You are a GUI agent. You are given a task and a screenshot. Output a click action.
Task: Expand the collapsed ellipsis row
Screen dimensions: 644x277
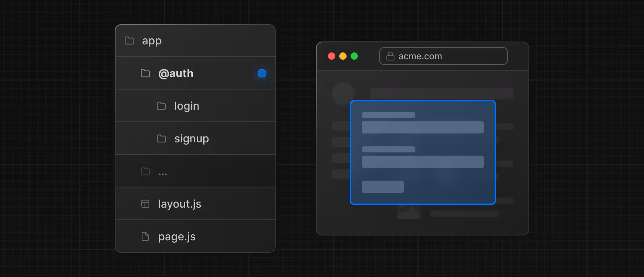click(x=163, y=173)
